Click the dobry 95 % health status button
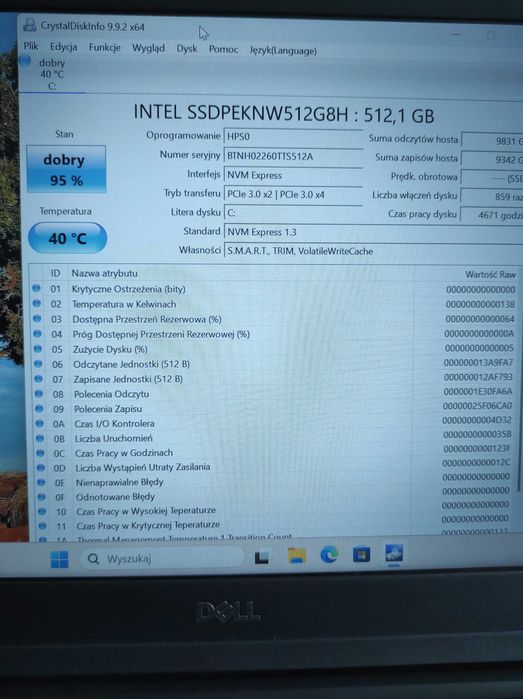This screenshot has width=523, height=699. point(66,169)
